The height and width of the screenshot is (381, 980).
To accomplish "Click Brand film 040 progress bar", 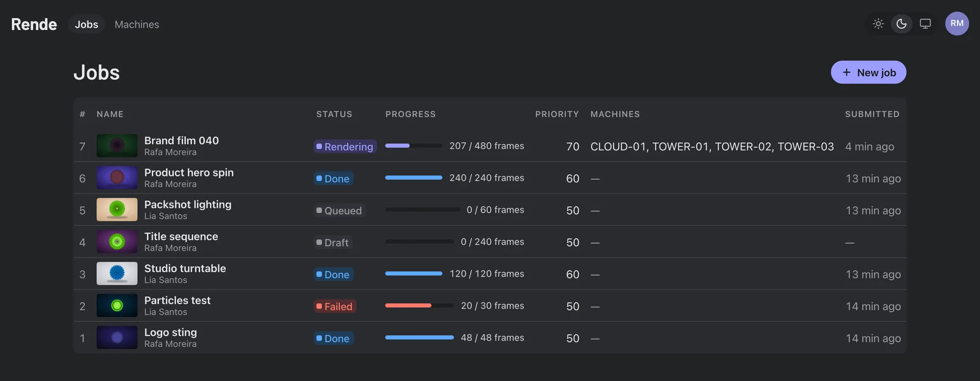I will point(413,146).
